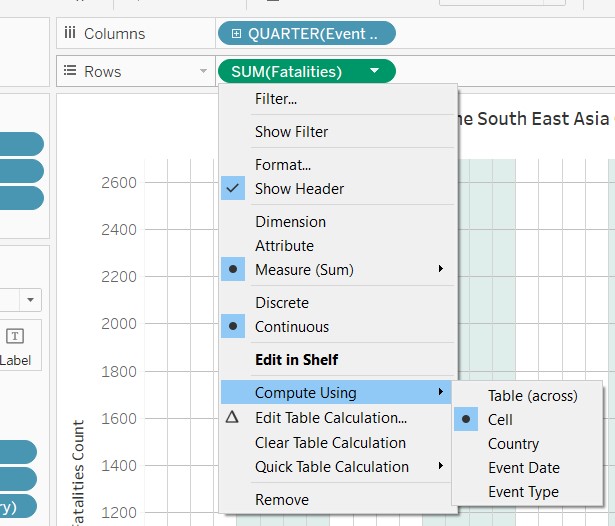This screenshot has width=615, height=526.
Task: Click the Rows shelf icon
Action: coord(69,71)
